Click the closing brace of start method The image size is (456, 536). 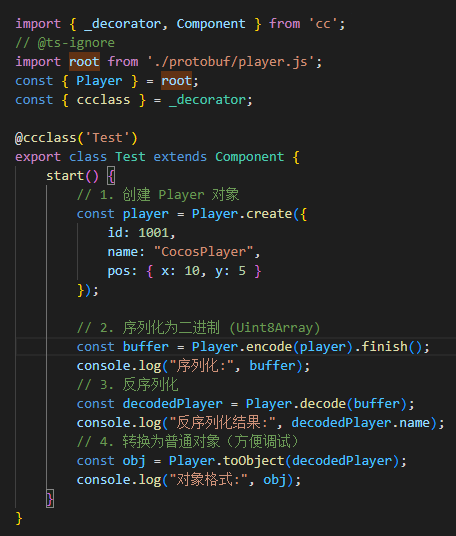[50, 499]
